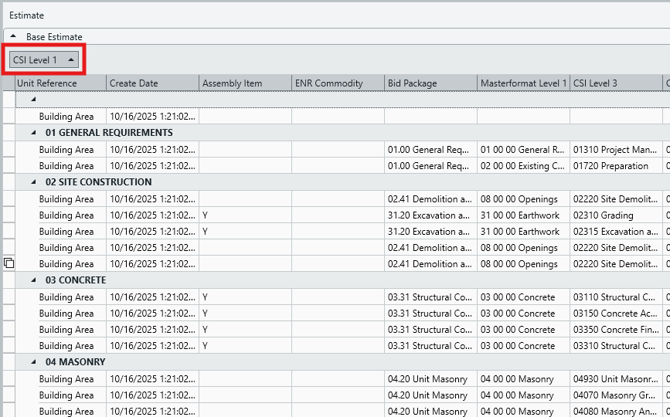Viewport: 670px width, 417px height.
Task: Click the row indicator icon in left margin
Action: (8, 263)
